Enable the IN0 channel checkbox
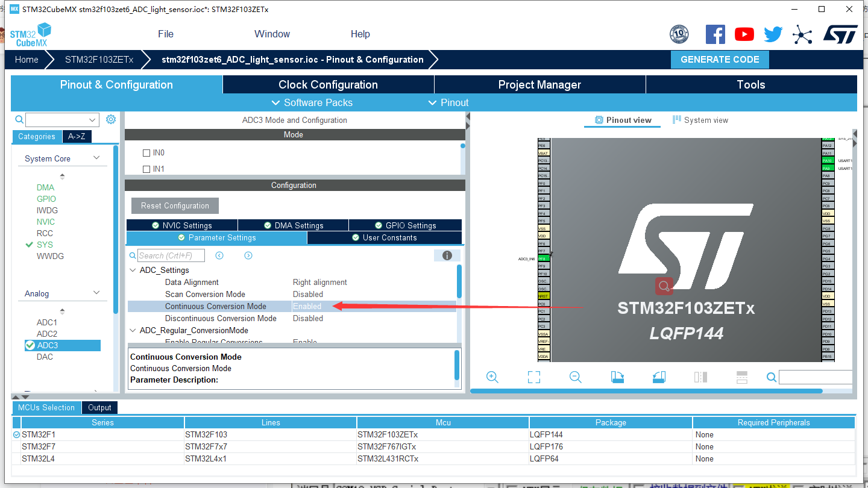The width and height of the screenshot is (868, 488). 146,153
